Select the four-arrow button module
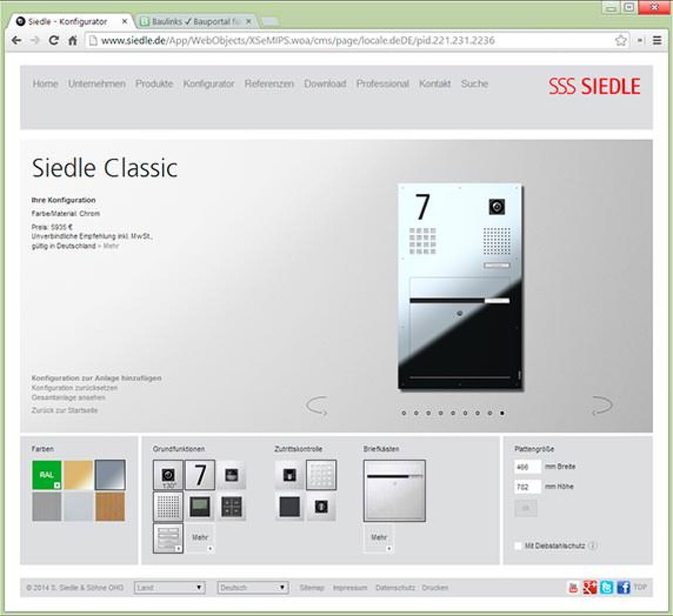 pos(232,506)
